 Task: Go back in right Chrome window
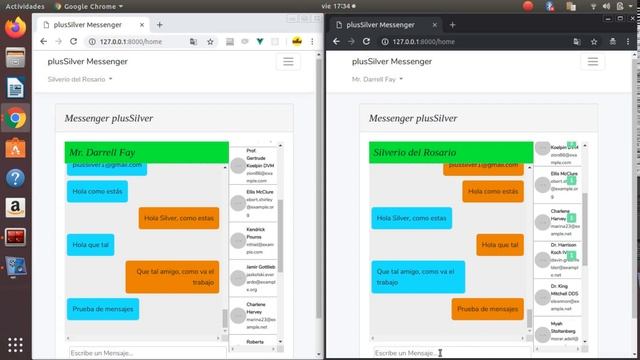click(x=336, y=42)
